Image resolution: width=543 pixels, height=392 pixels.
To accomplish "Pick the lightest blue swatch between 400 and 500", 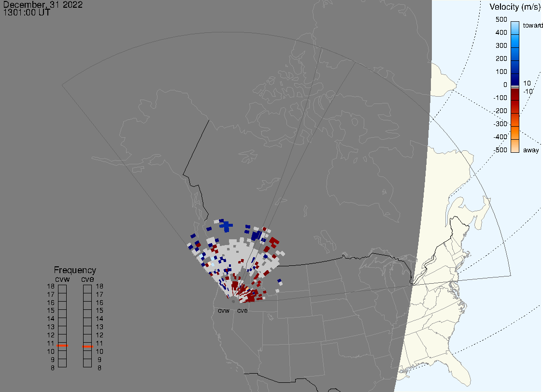I will [515, 28].
